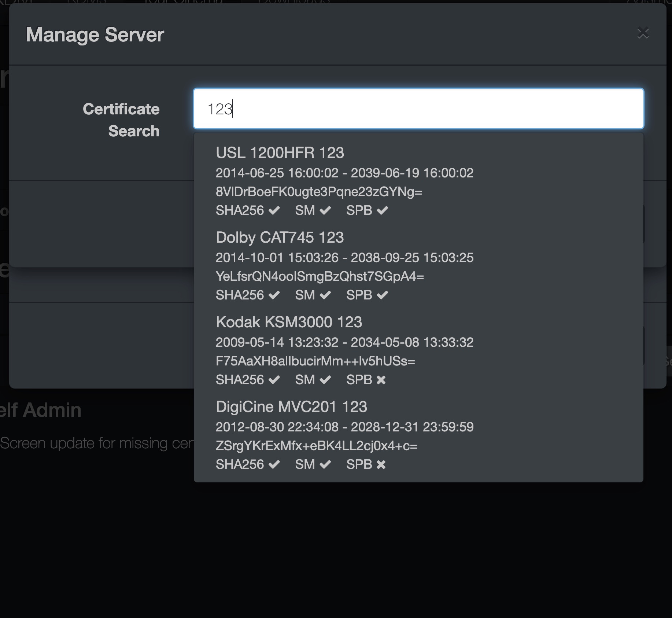This screenshot has height=618, width=672.
Task: Click SPB cross mark in DigiCine MVC201 entry
Action: (x=381, y=464)
